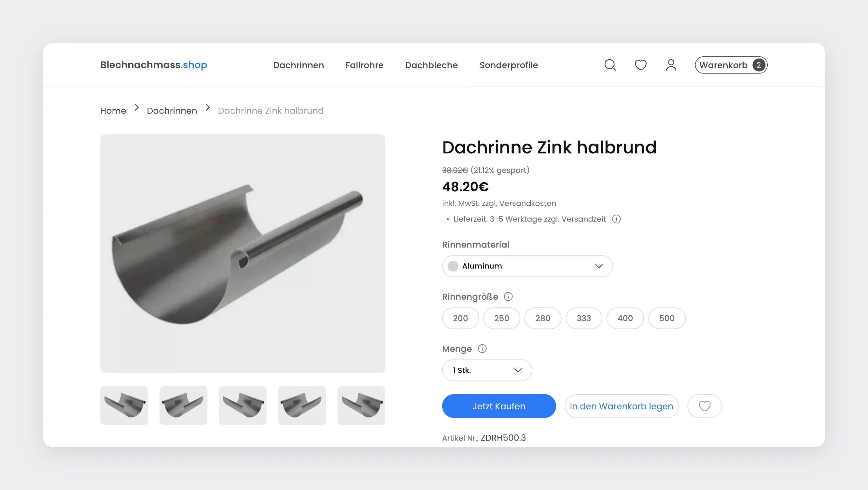The height and width of the screenshot is (490, 868).
Task: Select Rinnengröße 280
Action: (542, 318)
